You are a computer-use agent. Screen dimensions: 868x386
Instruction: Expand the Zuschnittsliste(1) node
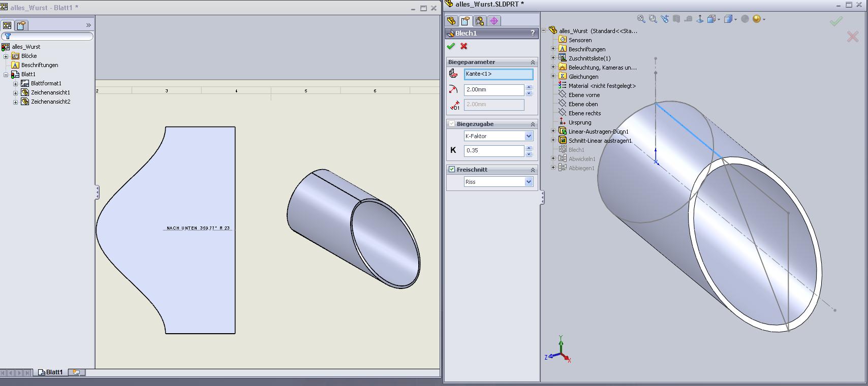coord(553,58)
